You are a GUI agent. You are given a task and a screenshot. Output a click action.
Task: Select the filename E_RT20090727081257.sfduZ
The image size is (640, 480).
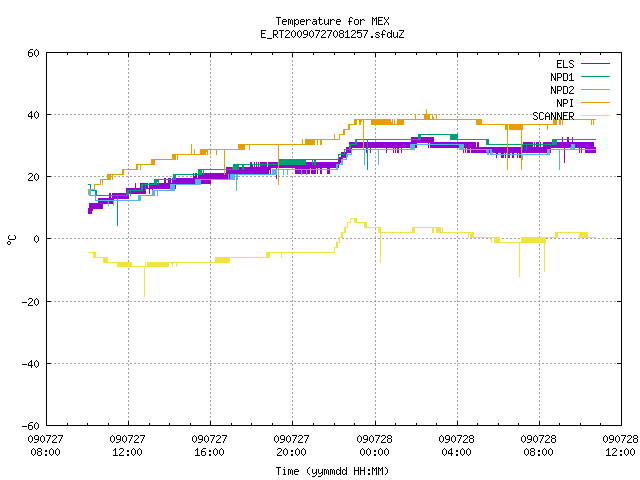click(332, 34)
